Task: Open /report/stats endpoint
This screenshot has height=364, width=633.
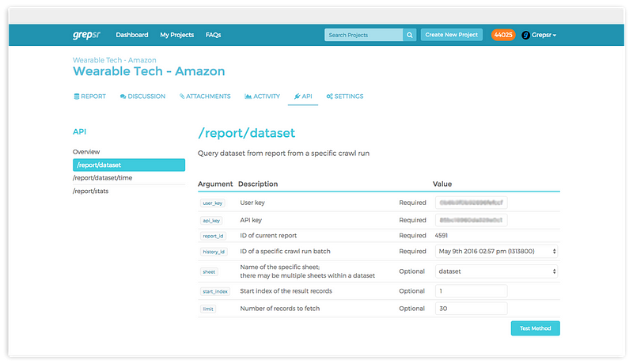Action: 90,191
